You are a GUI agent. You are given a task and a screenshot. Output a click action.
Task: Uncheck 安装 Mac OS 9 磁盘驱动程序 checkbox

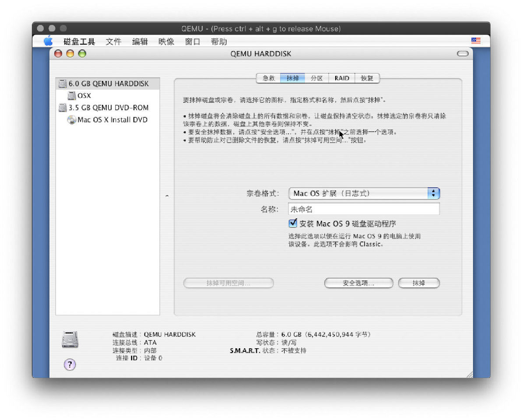[x=293, y=224]
